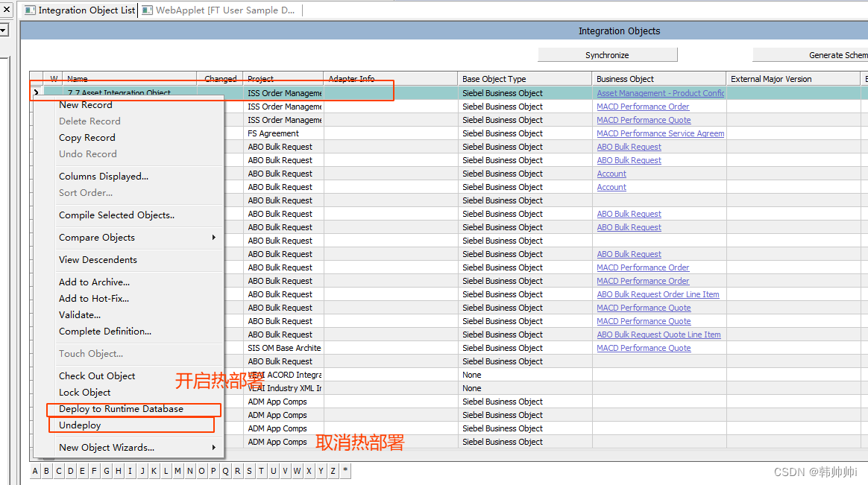Screen dimensions: 868x485
Task: Filter names by letter N
Action: (190, 471)
